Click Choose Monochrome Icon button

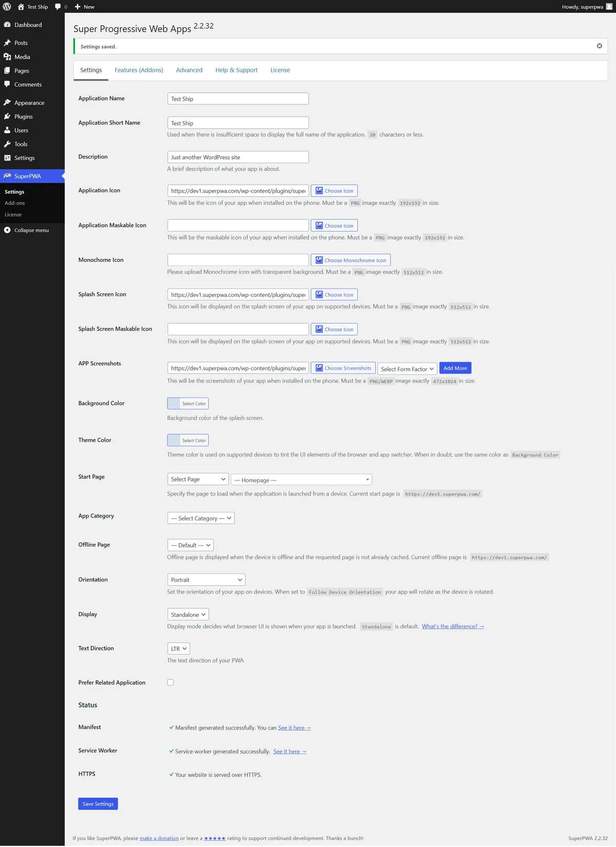(x=351, y=260)
